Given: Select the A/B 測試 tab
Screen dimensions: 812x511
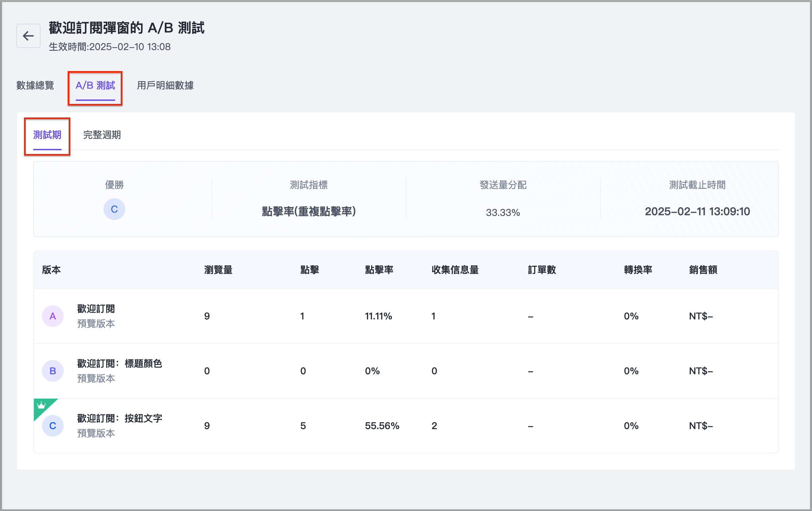Looking at the screenshot, I should click(95, 85).
